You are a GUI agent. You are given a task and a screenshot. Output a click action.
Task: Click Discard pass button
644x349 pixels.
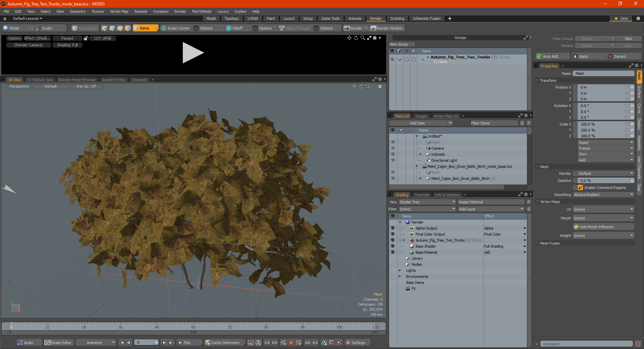[625, 56]
